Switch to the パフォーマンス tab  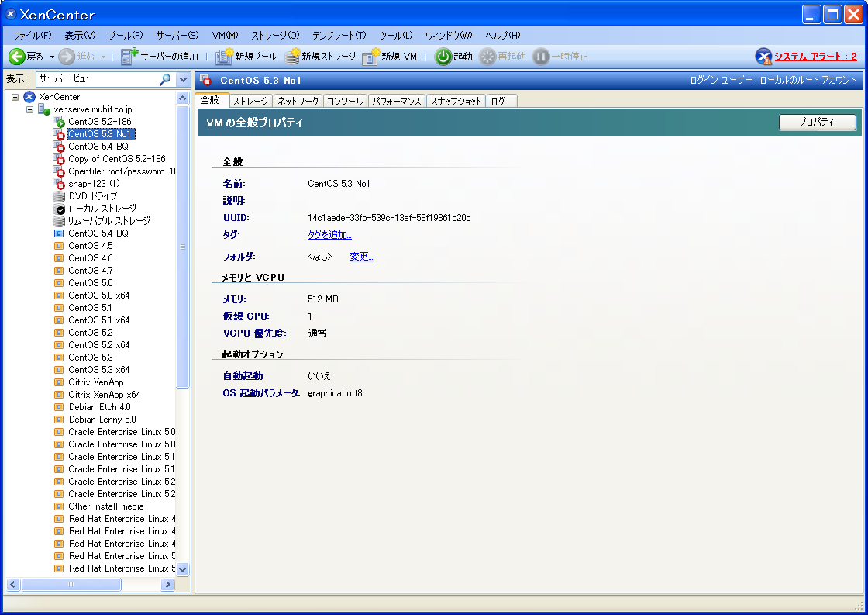pyautogui.click(x=396, y=102)
